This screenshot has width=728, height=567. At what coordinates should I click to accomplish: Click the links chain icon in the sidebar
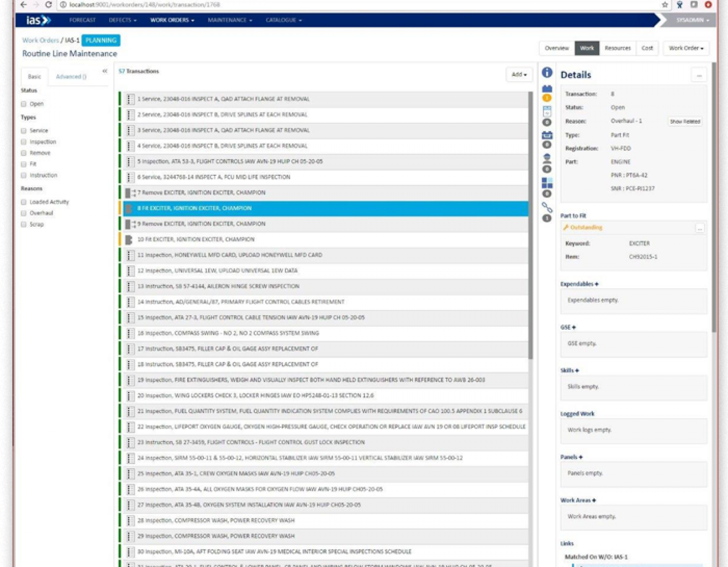547,206
